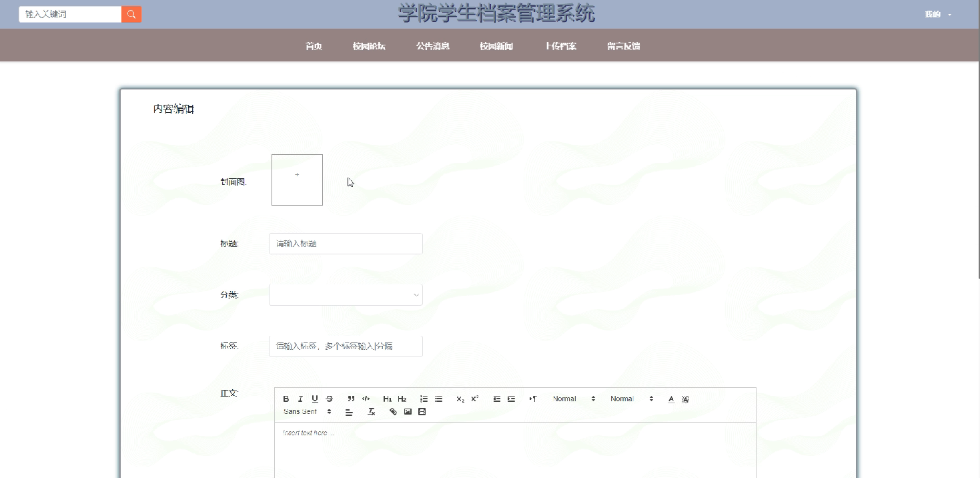Insert a video into editor
Screen dimensions: 980x478
tap(422, 412)
